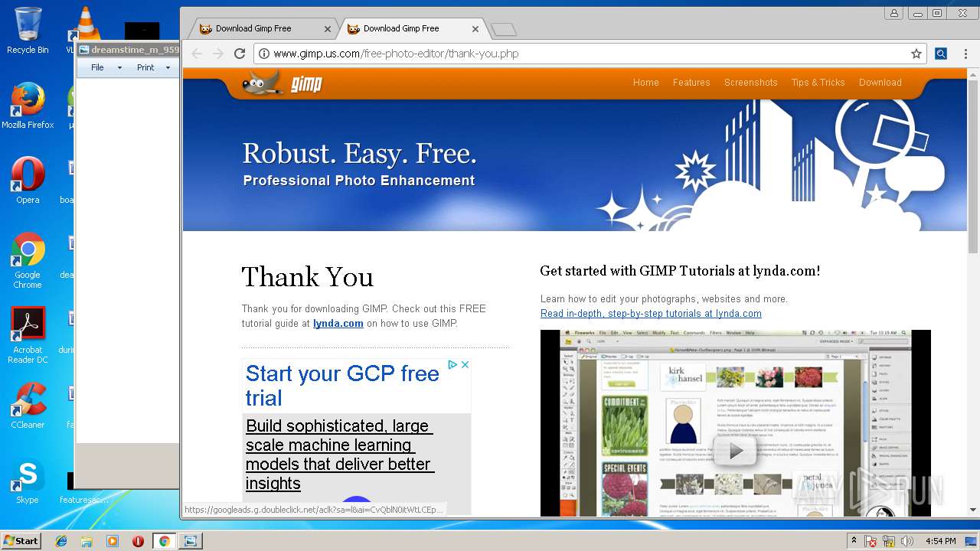Image resolution: width=980 pixels, height=551 pixels.
Task: Open Internet Explorer in the taskbar
Action: pyautogui.click(x=61, y=541)
